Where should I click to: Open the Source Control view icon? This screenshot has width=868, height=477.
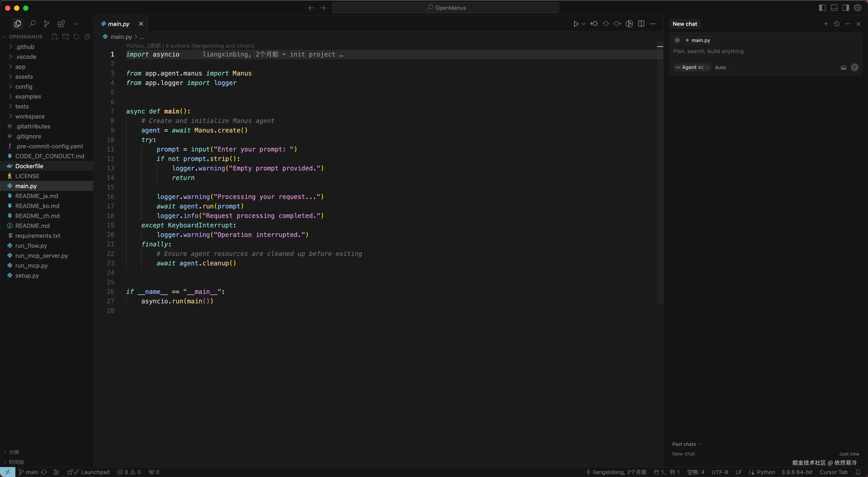click(47, 24)
